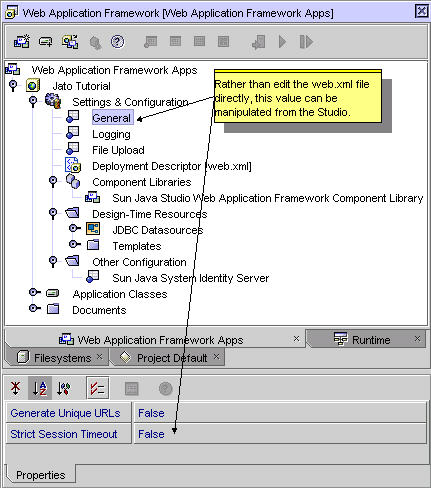Click the greyed round help icon in properties toolbar
Viewport: 431px width, 488px height.
pyautogui.click(x=165, y=389)
